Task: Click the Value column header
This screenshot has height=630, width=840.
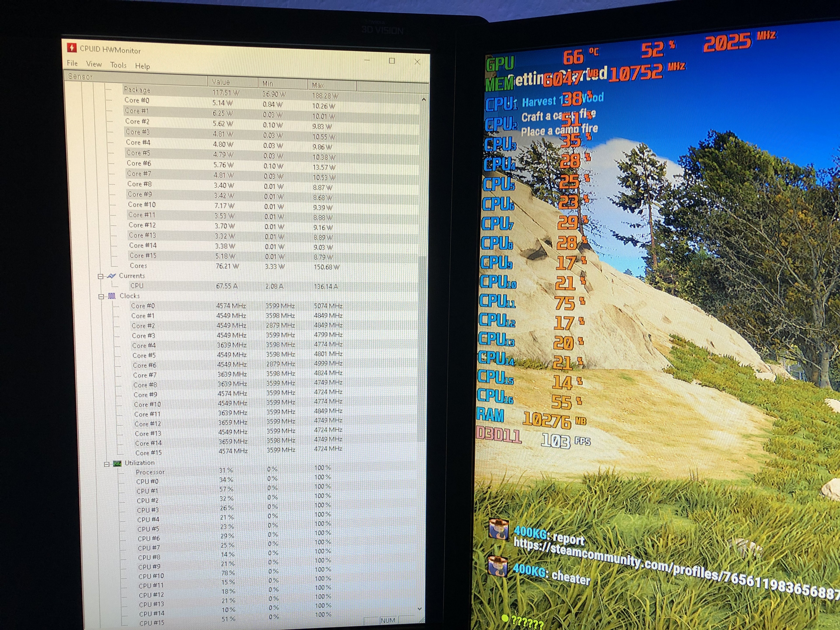Action: pos(221,82)
